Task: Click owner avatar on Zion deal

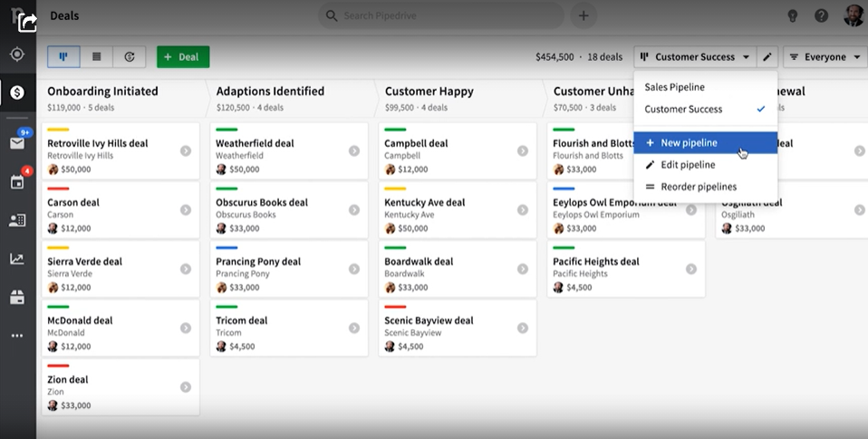Action: [x=53, y=405]
